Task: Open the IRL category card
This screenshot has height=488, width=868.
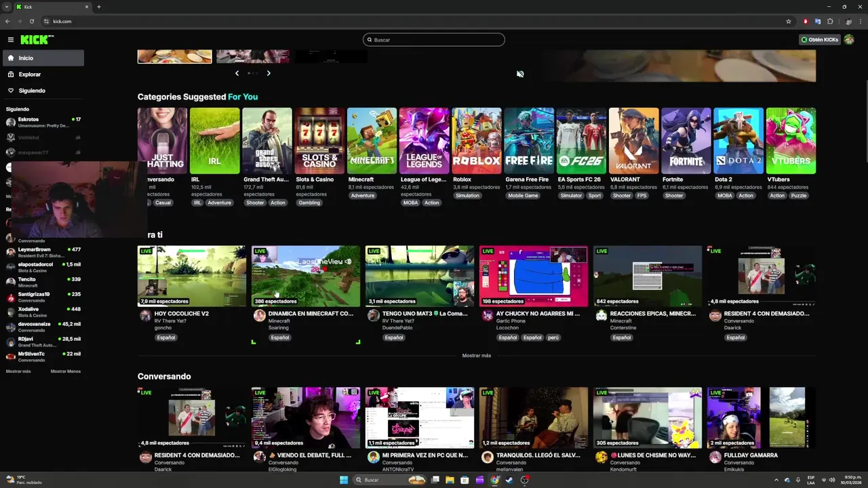Action: point(214,141)
